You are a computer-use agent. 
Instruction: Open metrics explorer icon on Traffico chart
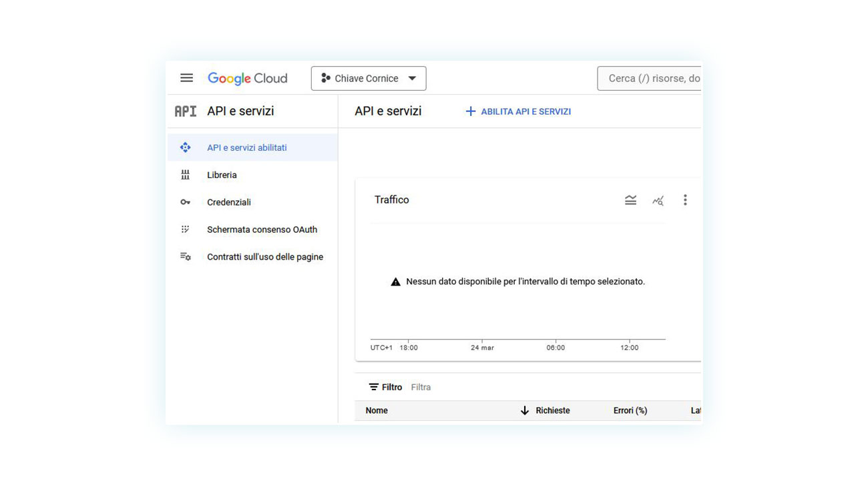coord(658,200)
